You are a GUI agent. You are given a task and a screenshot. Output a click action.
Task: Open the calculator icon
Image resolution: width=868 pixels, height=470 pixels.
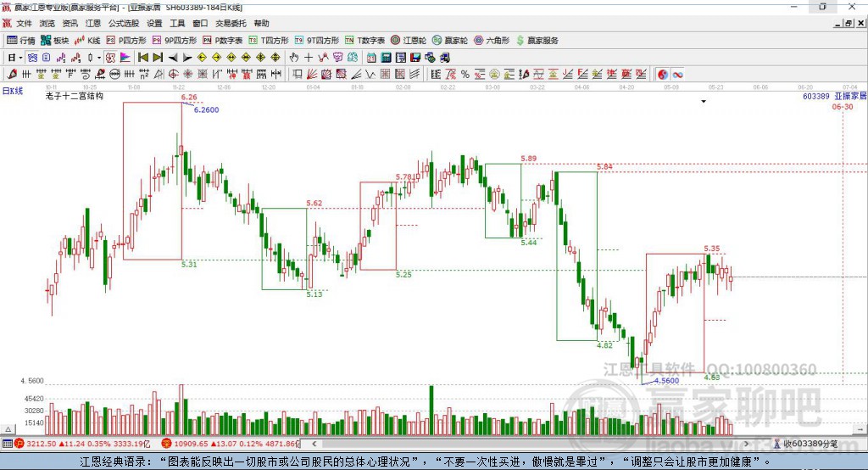pyautogui.click(x=386, y=58)
